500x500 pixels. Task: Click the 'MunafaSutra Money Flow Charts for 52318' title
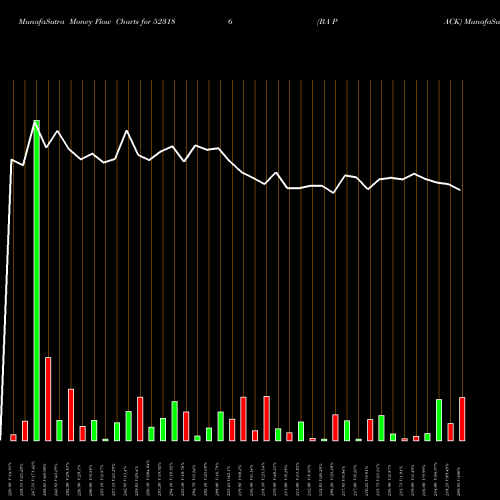click(97, 22)
